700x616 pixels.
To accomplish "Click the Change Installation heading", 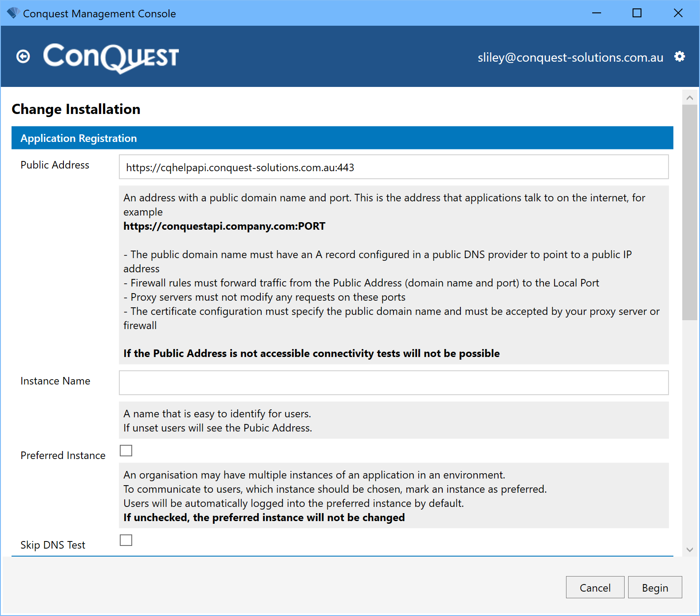I will tap(76, 109).
